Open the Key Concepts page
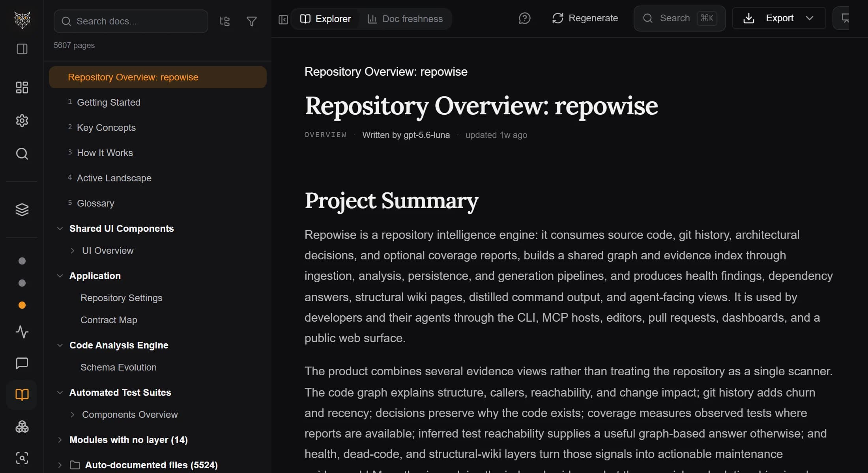This screenshot has width=868, height=473. tap(106, 128)
